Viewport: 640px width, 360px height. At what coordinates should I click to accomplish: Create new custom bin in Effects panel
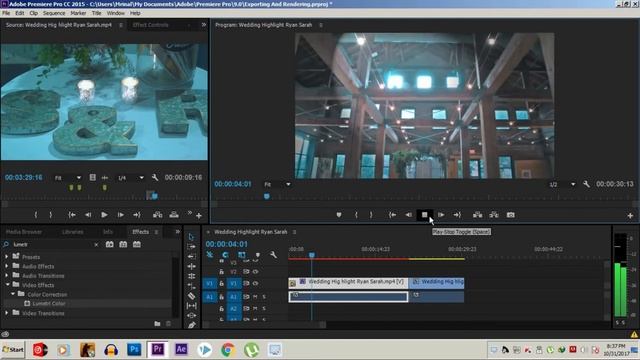tap(157, 324)
